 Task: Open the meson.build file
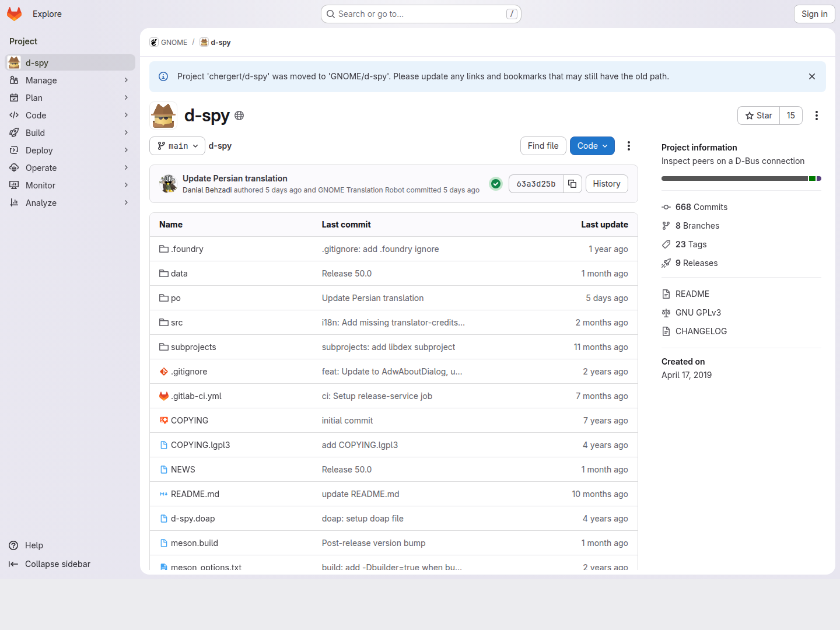194,543
